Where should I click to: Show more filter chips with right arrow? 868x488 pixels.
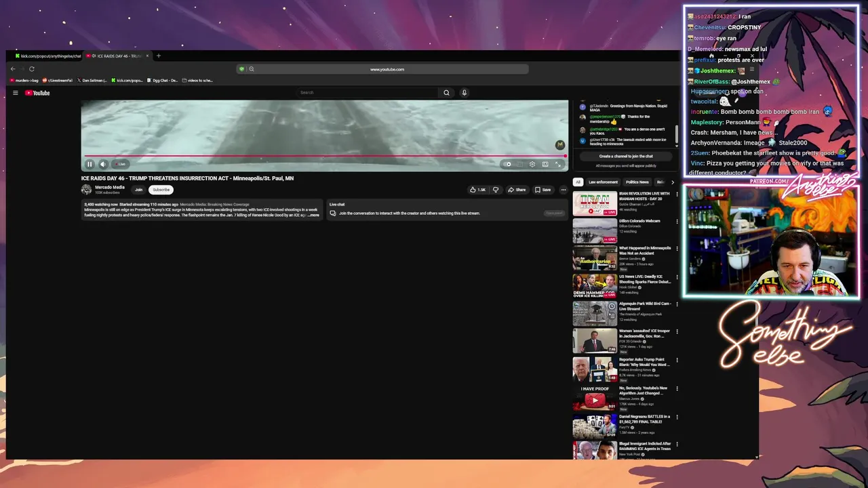click(673, 182)
